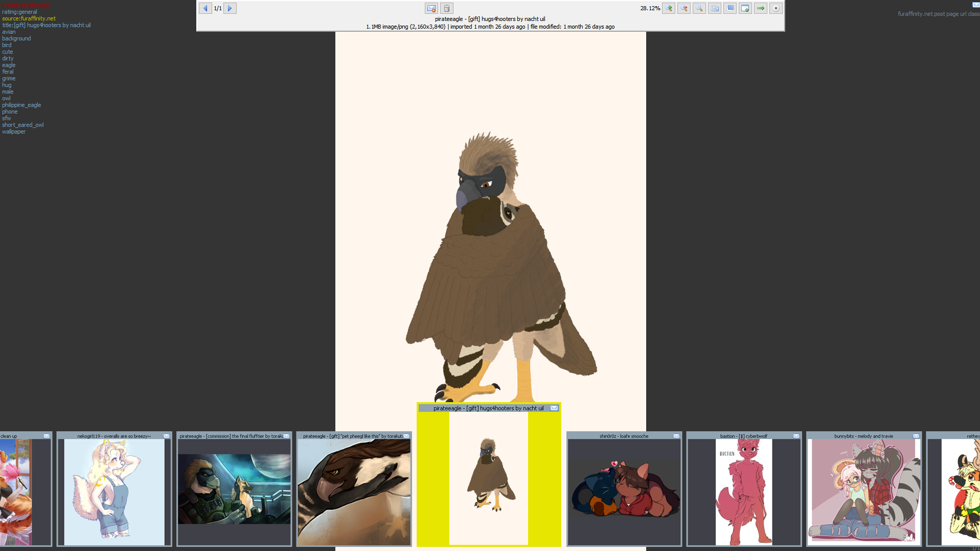Zoom in using the magnifier plus icon

[669, 8]
